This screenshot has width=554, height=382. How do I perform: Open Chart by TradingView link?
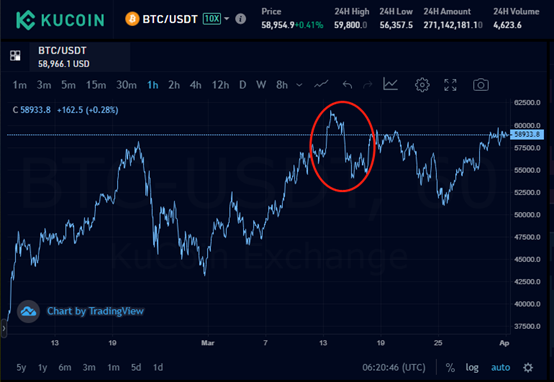tap(95, 311)
